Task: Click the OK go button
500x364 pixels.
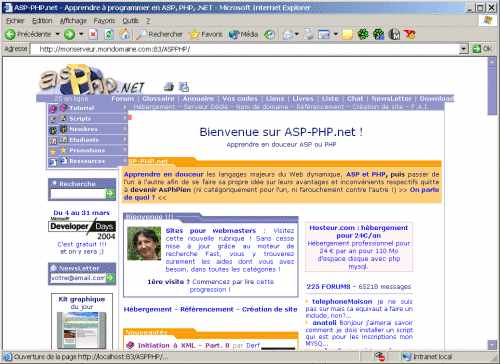Action: pos(482,49)
